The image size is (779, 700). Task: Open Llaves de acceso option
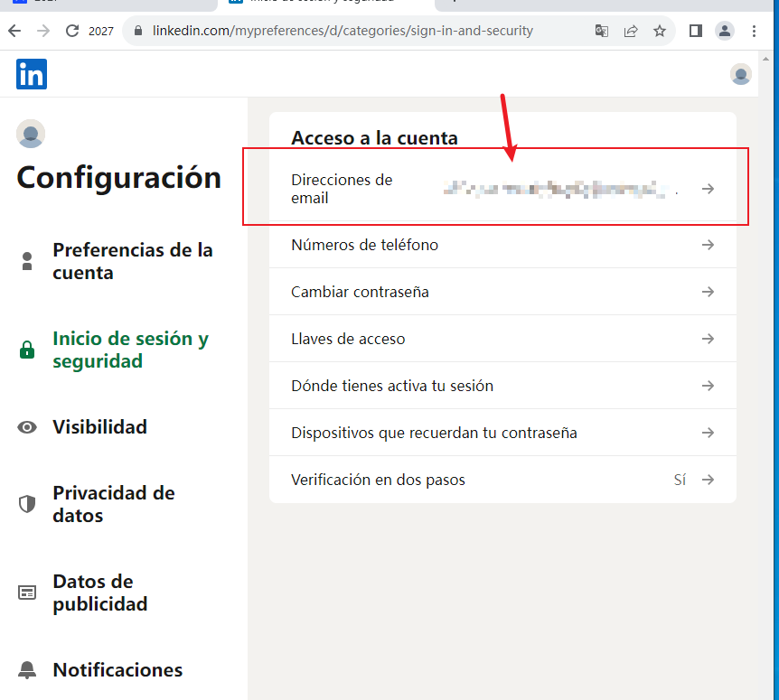pyautogui.click(x=502, y=339)
